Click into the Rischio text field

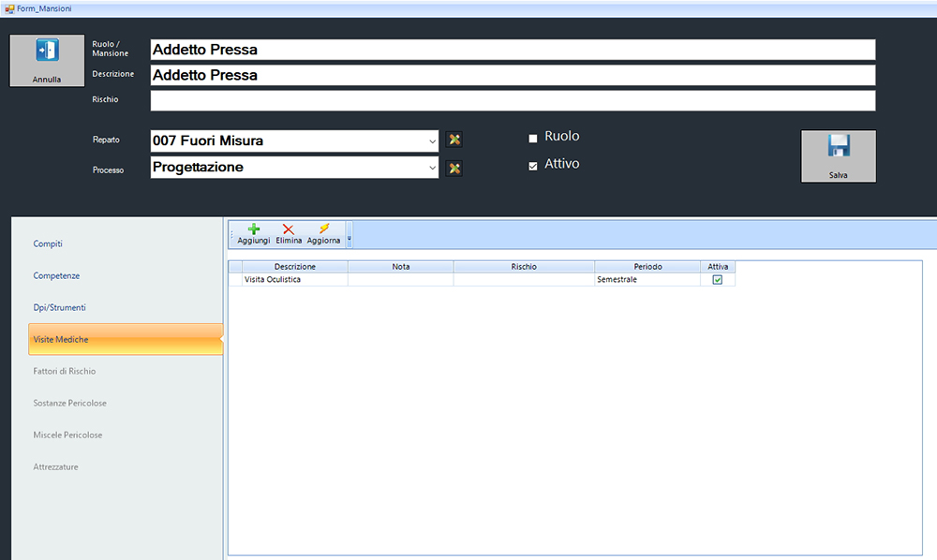(x=513, y=100)
